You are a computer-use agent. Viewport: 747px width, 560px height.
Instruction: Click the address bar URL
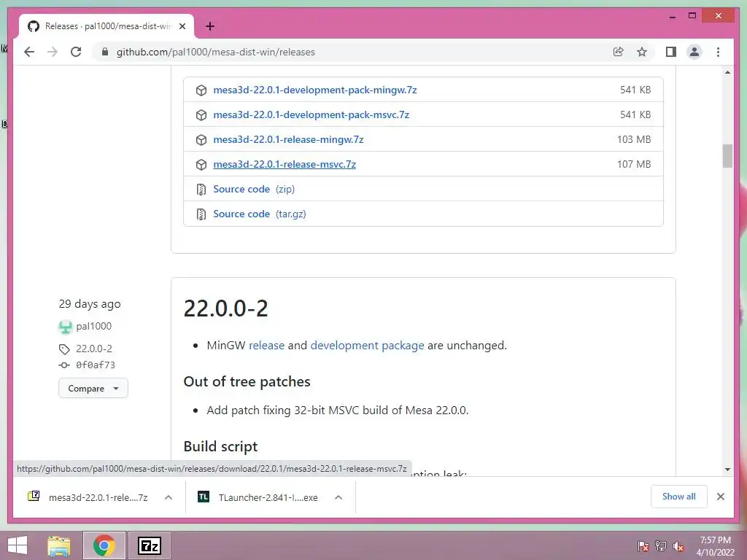pyautogui.click(x=215, y=52)
